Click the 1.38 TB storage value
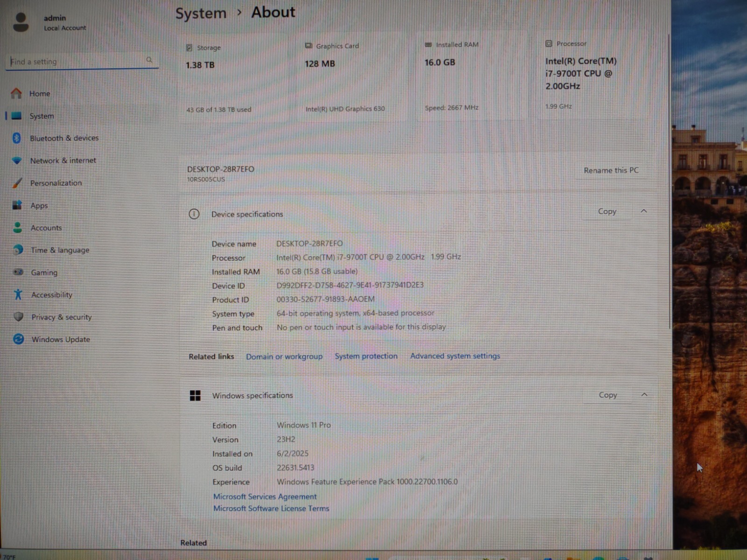The image size is (747, 560). click(x=200, y=65)
